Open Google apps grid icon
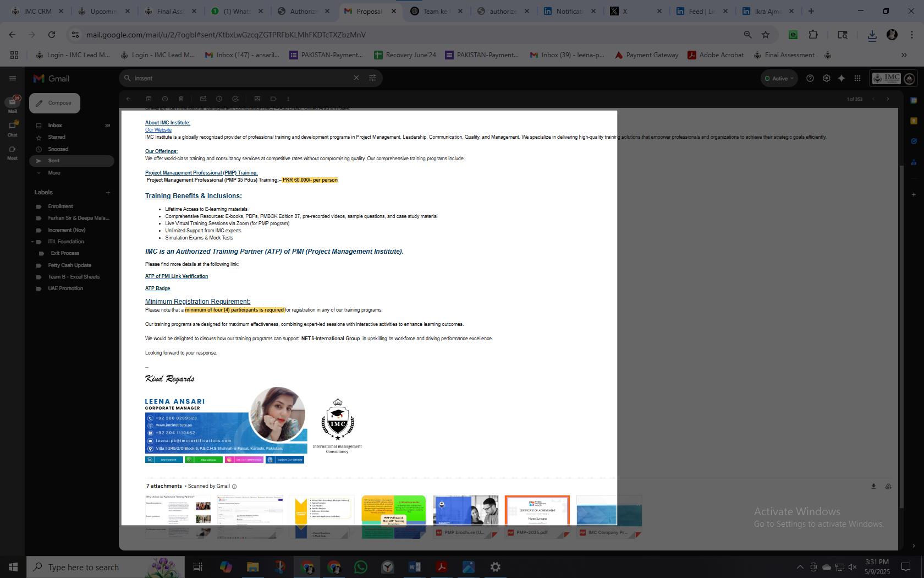Image resolution: width=924 pixels, height=578 pixels. point(857,78)
